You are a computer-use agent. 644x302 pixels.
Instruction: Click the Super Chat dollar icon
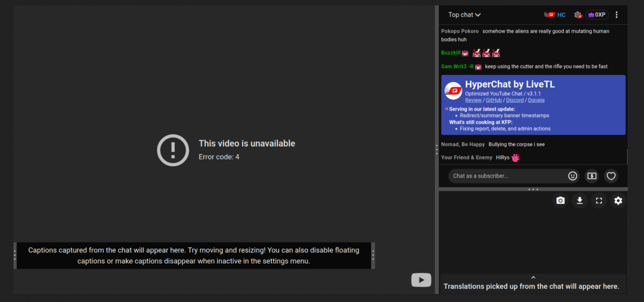pyautogui.click(x=592, y=176)
